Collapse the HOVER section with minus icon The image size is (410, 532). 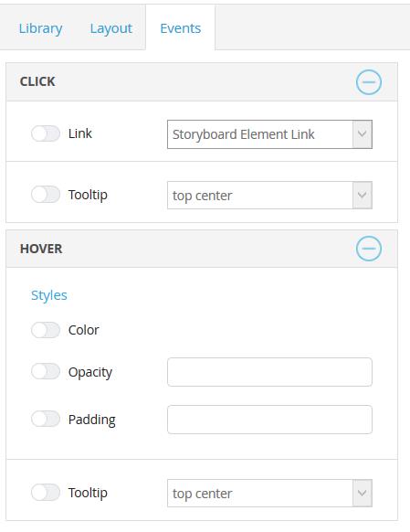click(x=369, y=249)
